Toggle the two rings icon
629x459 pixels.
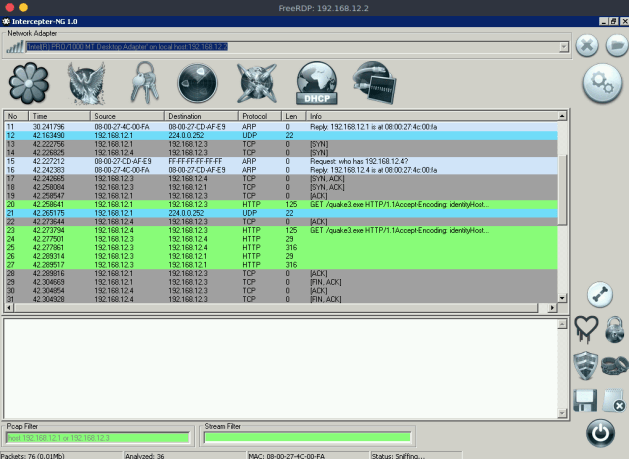(x=614, y=365)
